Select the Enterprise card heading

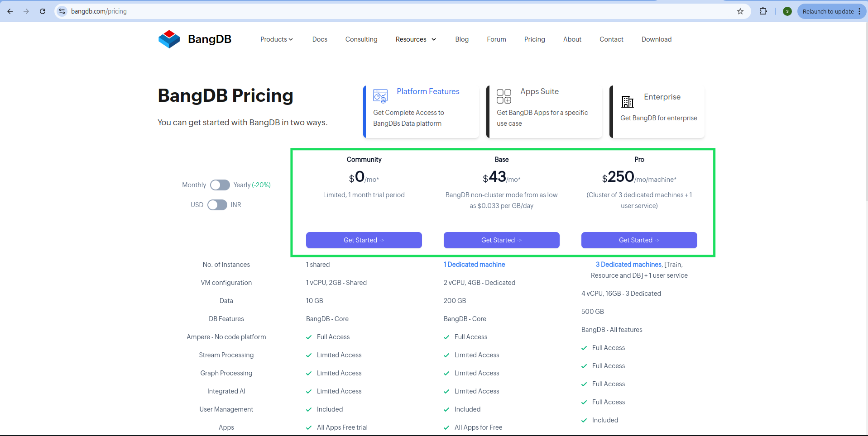[x=662, y=97]
